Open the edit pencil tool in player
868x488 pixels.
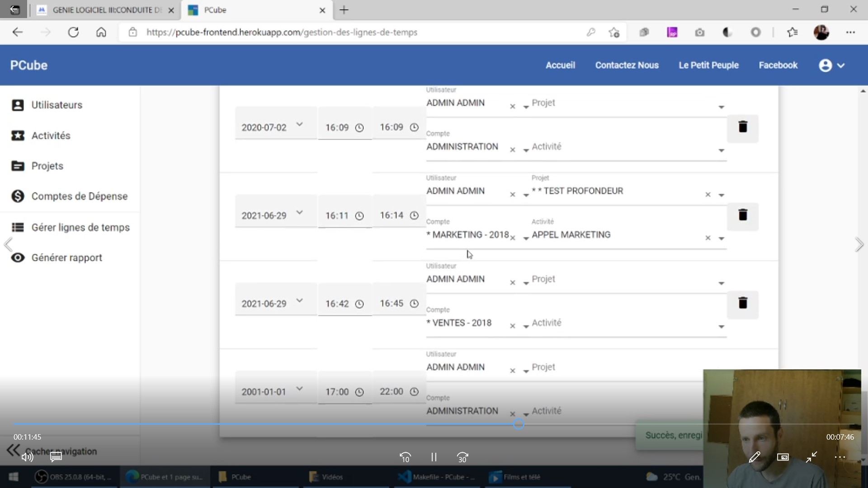pyautogui.click(x=754, y=457)
